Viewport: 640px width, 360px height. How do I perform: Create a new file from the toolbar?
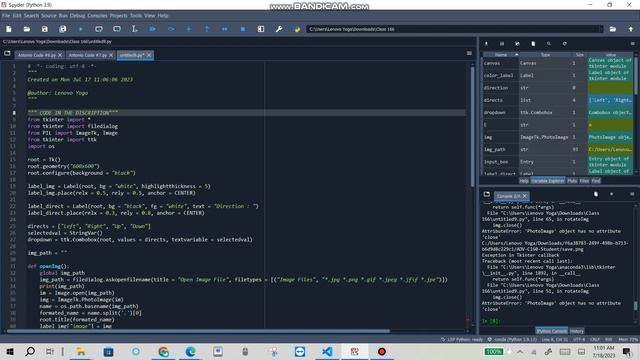click(x=9, y=29)
